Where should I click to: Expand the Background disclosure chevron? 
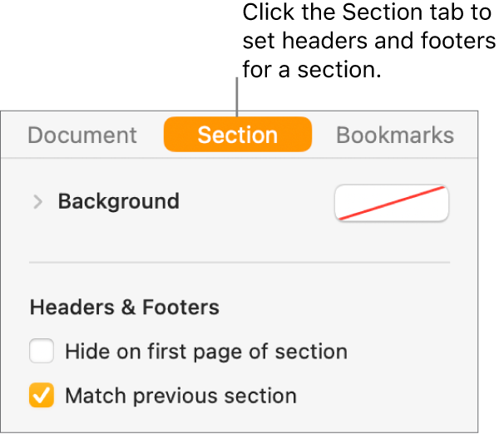(x=37, y=202)
